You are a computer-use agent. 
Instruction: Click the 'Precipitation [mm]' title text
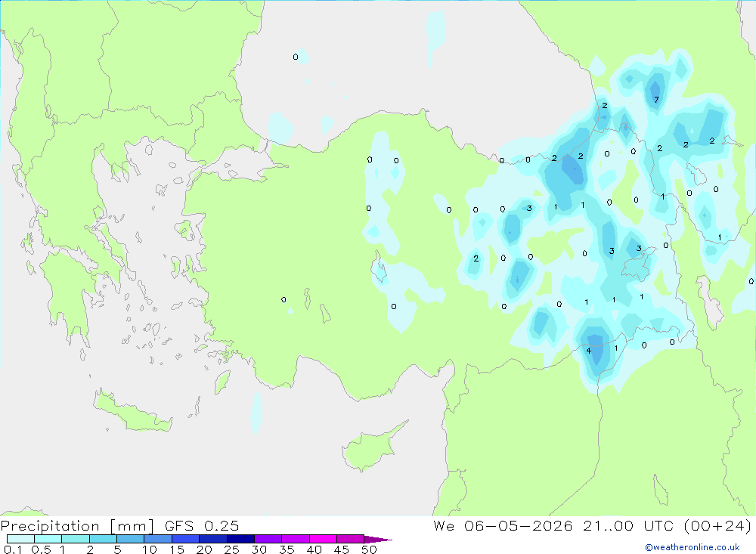[78, 525]
